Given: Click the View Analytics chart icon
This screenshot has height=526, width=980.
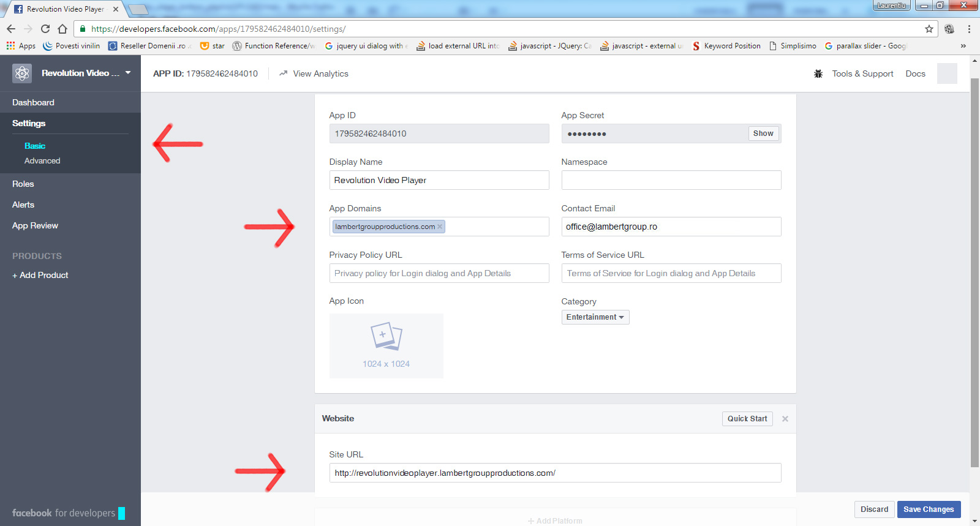Looking at the screenshot, I should tap(284, 73).
